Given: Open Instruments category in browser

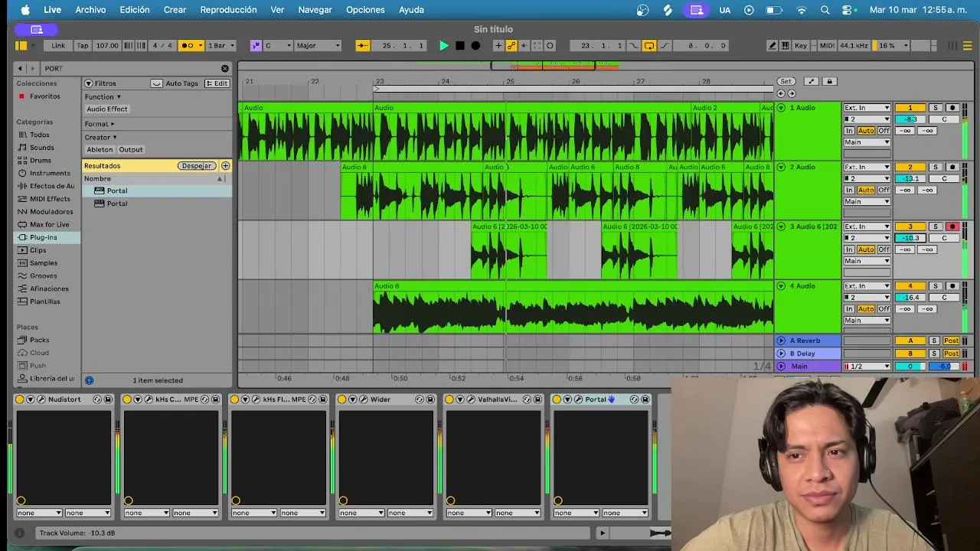Looking at the screenshot, I should (x=49, y=174).
